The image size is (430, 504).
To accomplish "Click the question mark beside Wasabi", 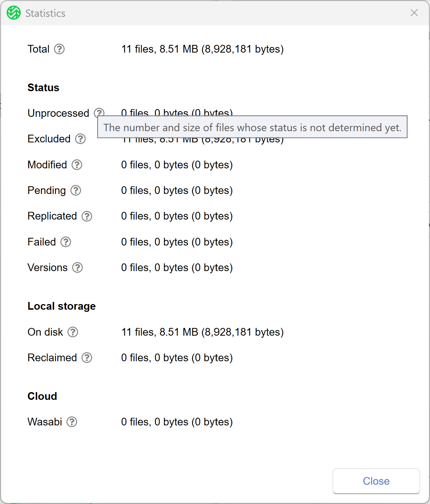I will (72, 422).
